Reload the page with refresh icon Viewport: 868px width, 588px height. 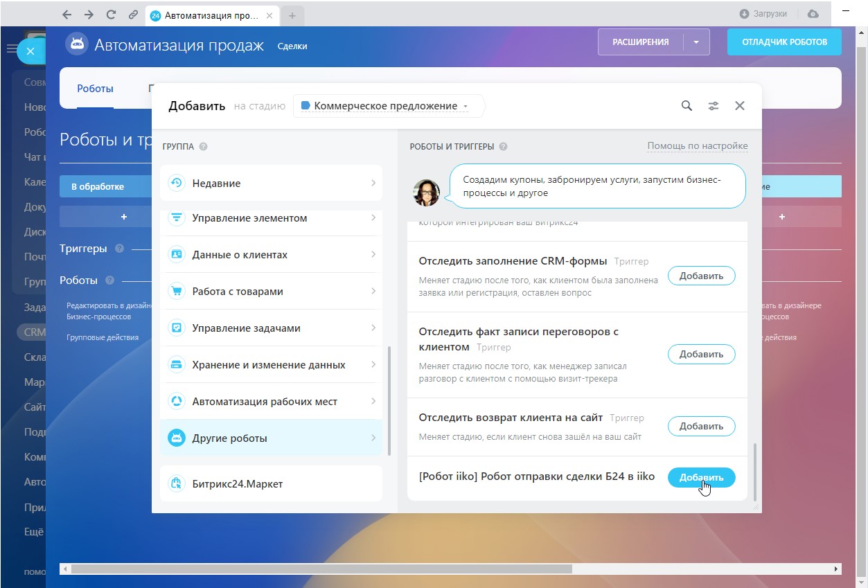tap(110, 15)
